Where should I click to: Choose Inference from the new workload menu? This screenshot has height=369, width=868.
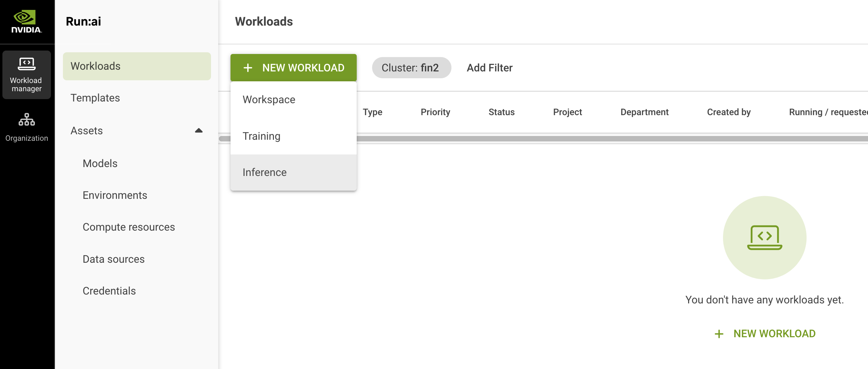293,172
